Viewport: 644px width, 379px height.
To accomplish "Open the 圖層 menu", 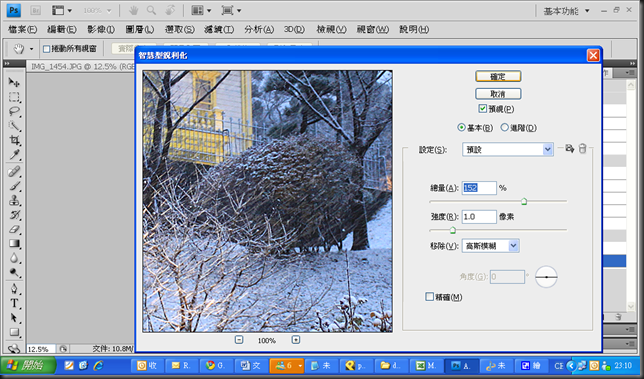I will (140, 30).
